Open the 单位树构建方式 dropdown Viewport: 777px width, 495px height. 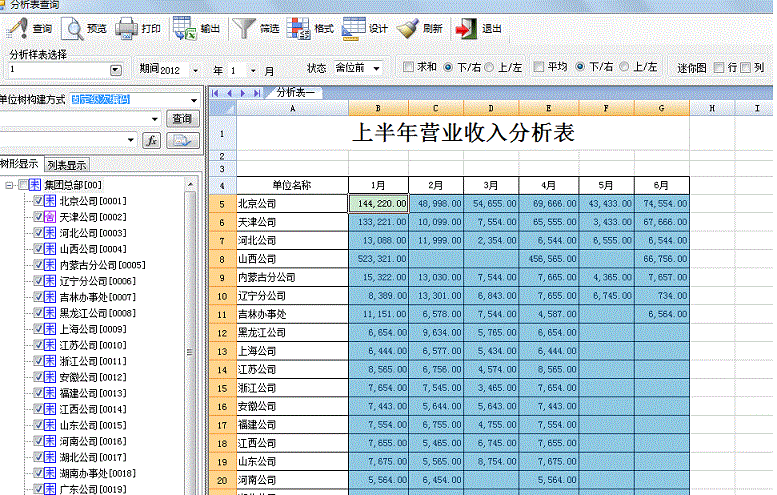click(x=194, y=100)
